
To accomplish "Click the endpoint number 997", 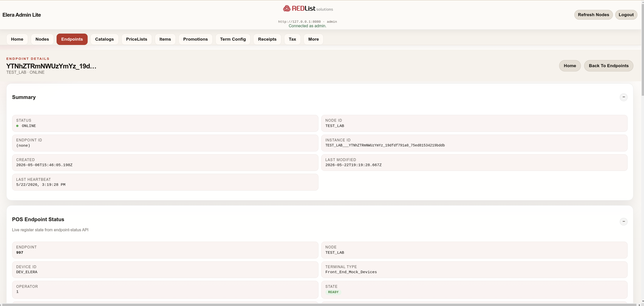I will (x=20, y=252).
